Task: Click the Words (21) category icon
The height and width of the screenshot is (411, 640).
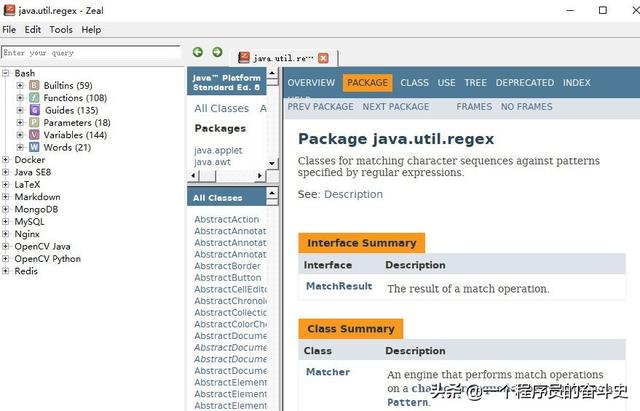Action: pos(34,147)
